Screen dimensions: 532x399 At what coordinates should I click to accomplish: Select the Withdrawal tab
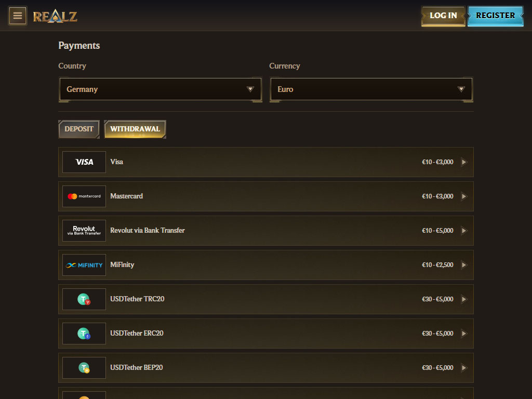tap(135, 129)
